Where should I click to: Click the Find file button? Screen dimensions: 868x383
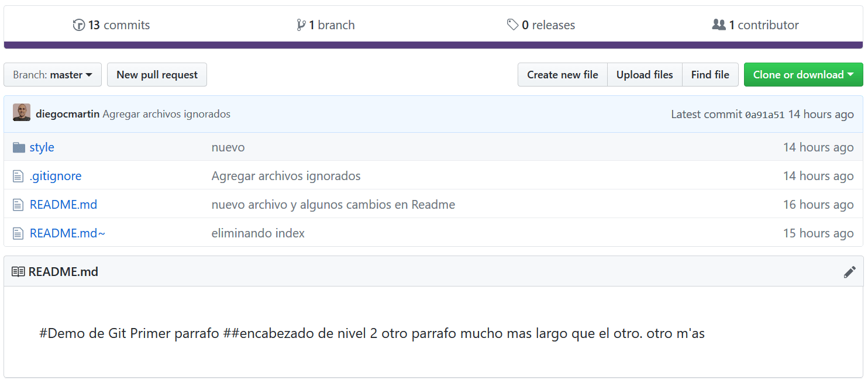pos(709,74)
